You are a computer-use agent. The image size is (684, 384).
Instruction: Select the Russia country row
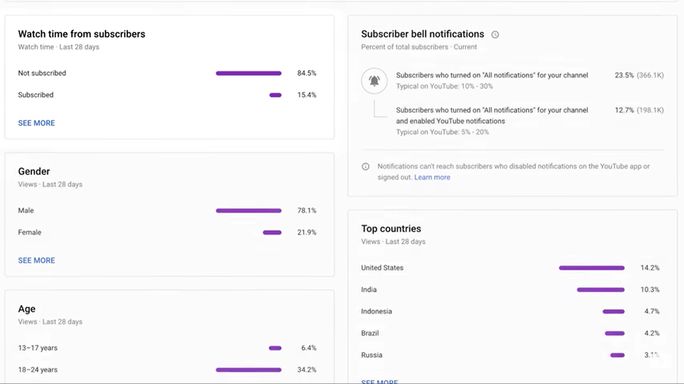[x=510, y=355]
